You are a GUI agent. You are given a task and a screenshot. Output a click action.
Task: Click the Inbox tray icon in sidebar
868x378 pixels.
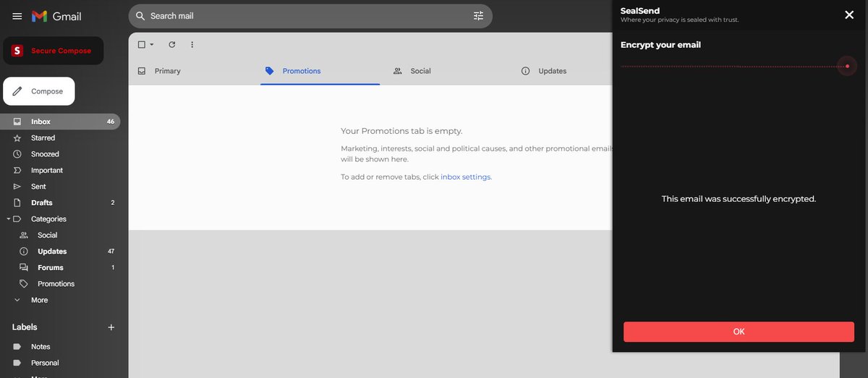pyautogui.click(x=17, y=122)
